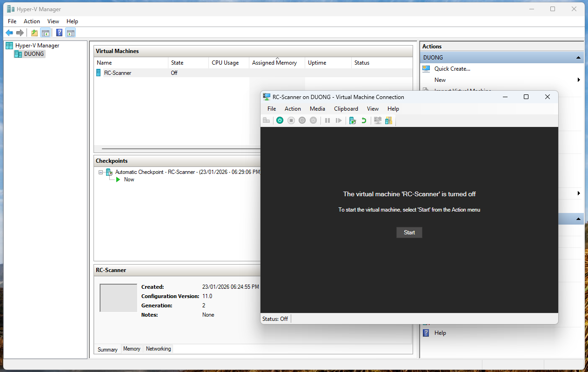The height and width of the screenshot is (372, 588).
Task: Select the Automatic Checkpoint - RC-Scanner entry
Action: point(187,172)
